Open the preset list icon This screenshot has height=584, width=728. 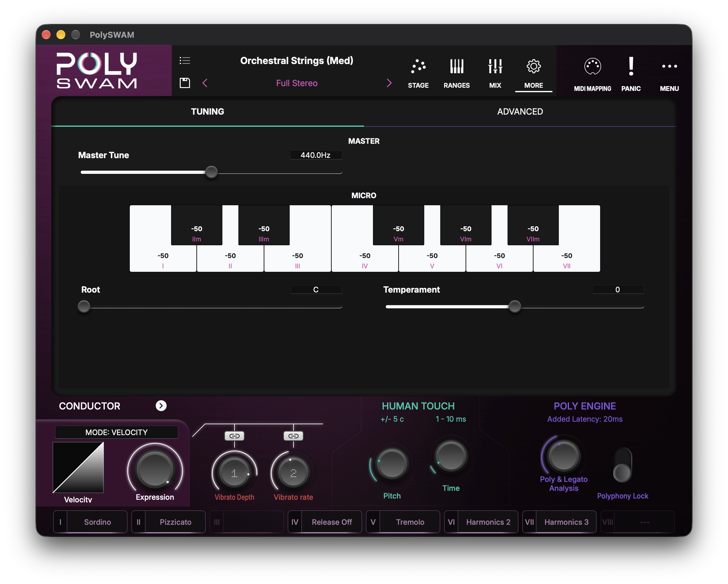(185, 61)
